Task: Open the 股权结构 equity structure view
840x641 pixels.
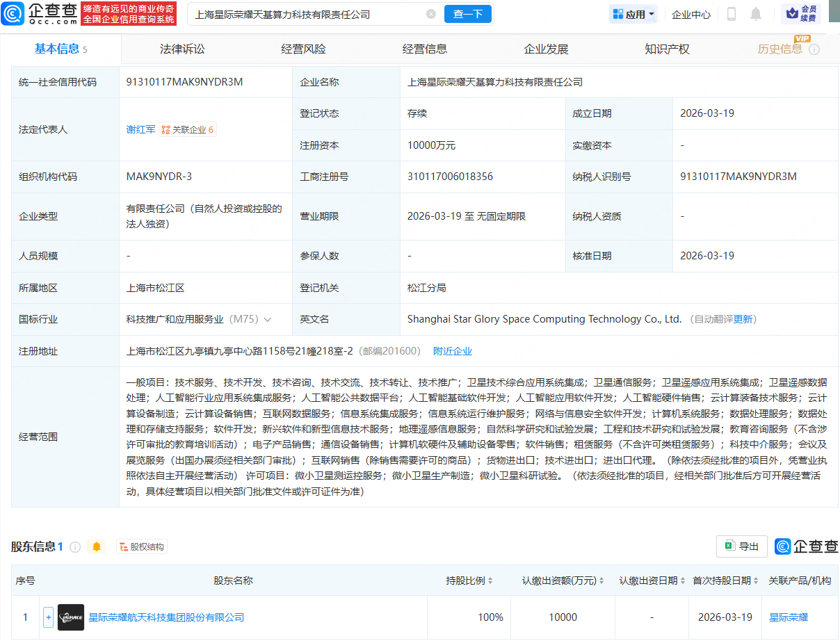Action: tap(142, 546)
